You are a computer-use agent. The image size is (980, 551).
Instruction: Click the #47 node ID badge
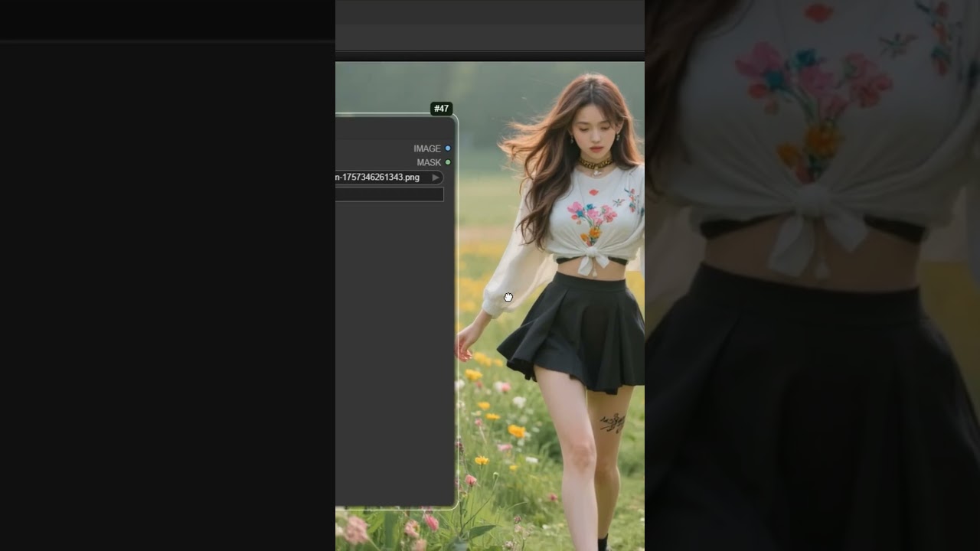[442, 109]
